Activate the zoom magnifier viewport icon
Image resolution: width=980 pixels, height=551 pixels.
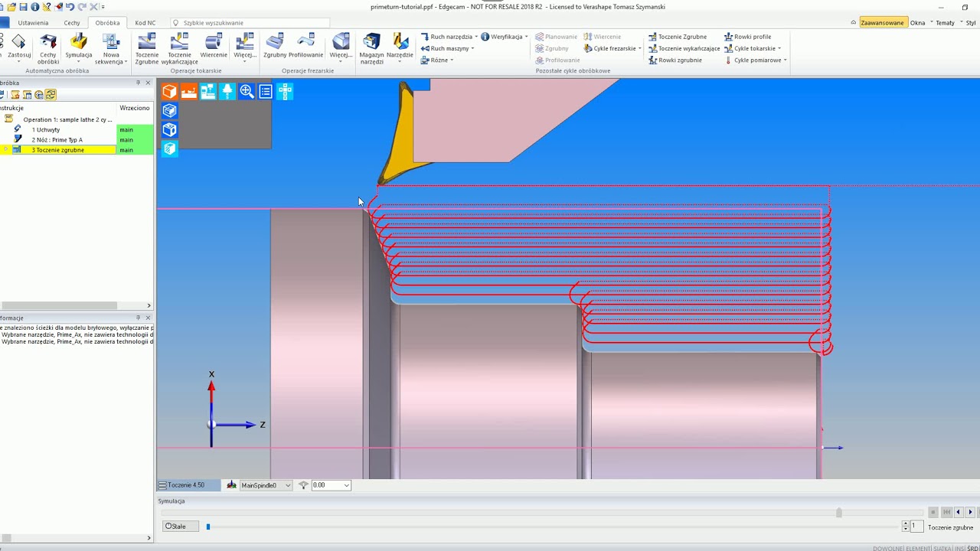(247, 92)
